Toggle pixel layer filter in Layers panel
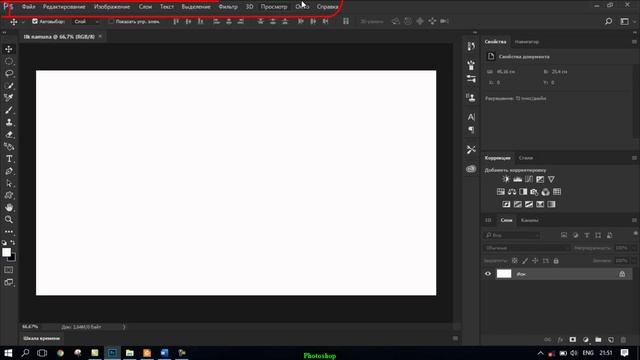The height and width of the screenshot is (360, 640). tap(564, 235)
